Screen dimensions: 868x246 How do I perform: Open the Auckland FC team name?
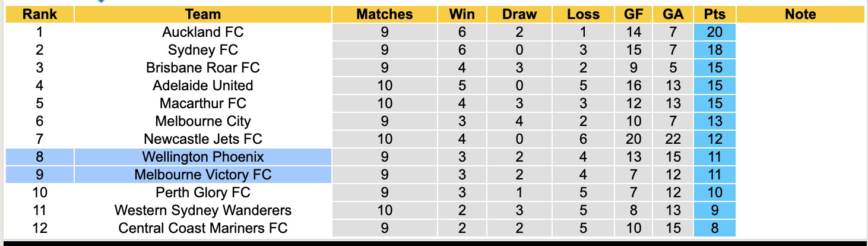[x=203, y=32]
